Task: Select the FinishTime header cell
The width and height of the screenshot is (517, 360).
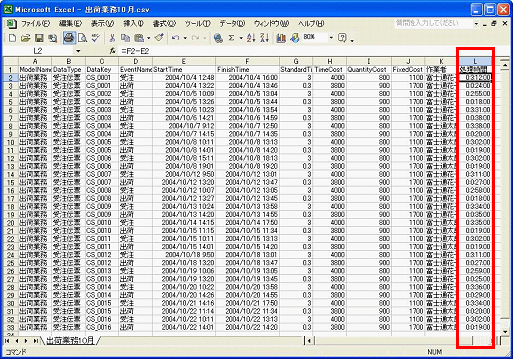Action: [x=247, y=70]
